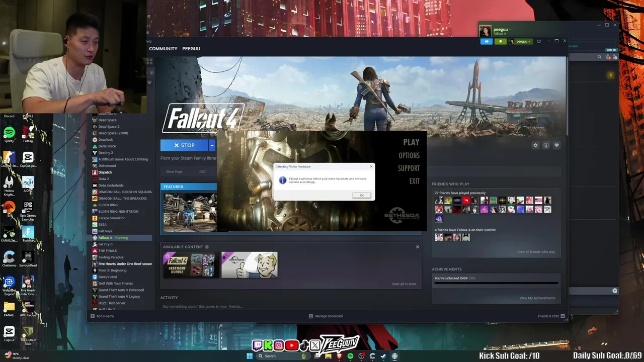This screenshot has height=362, width=644.
Task: Select Far Cry 5 in library list
Action: [x=105, y=244]
